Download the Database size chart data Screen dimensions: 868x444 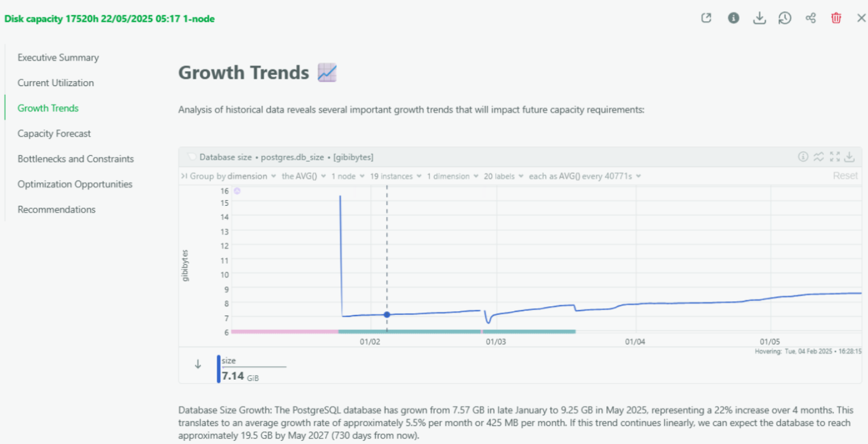pyautogui.click(x=850, y=157)
